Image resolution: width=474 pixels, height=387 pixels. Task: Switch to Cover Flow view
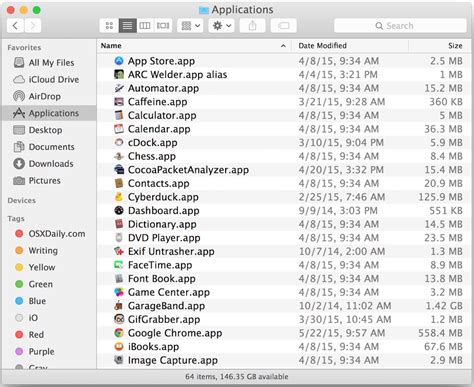(x=163, y=26)
